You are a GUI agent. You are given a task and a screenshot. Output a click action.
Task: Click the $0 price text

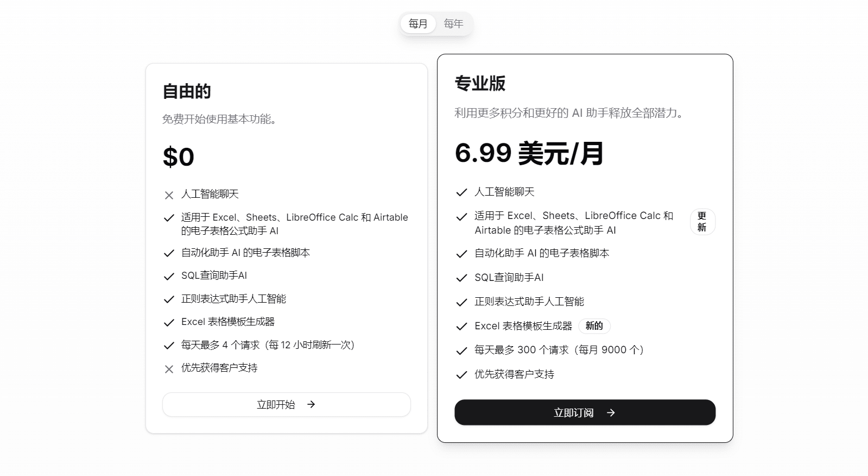(x=178, y=156)
